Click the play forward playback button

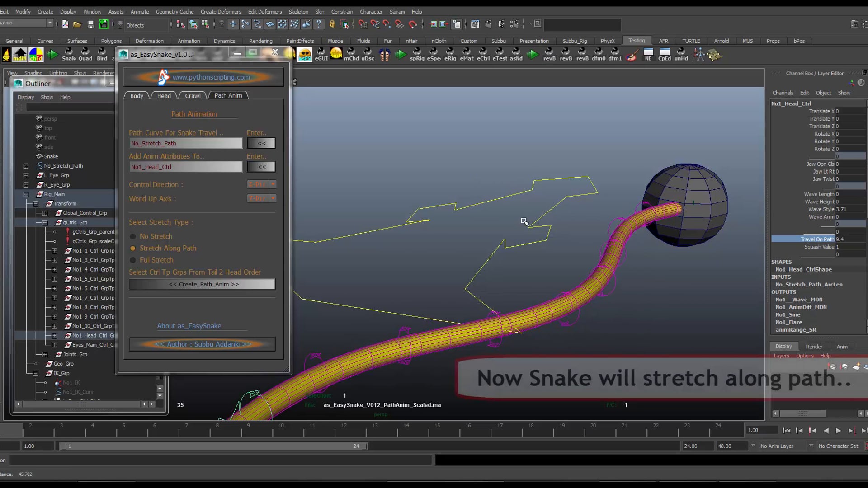839,431
